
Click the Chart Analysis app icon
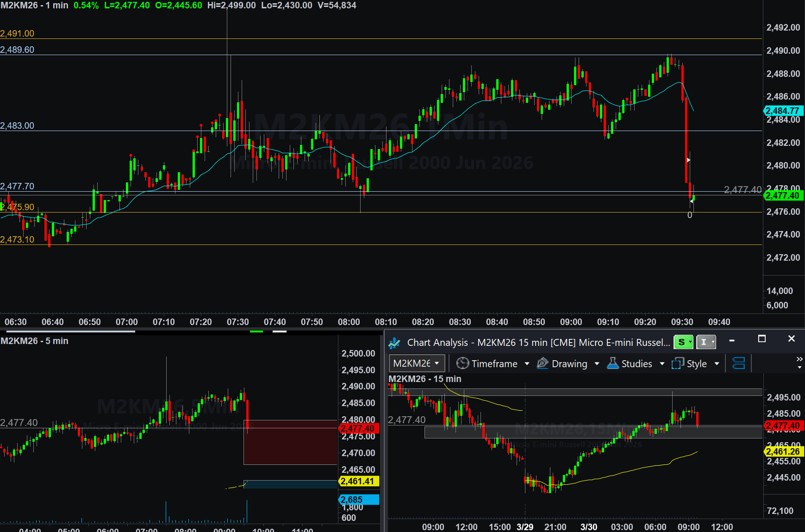coord(394,343)
